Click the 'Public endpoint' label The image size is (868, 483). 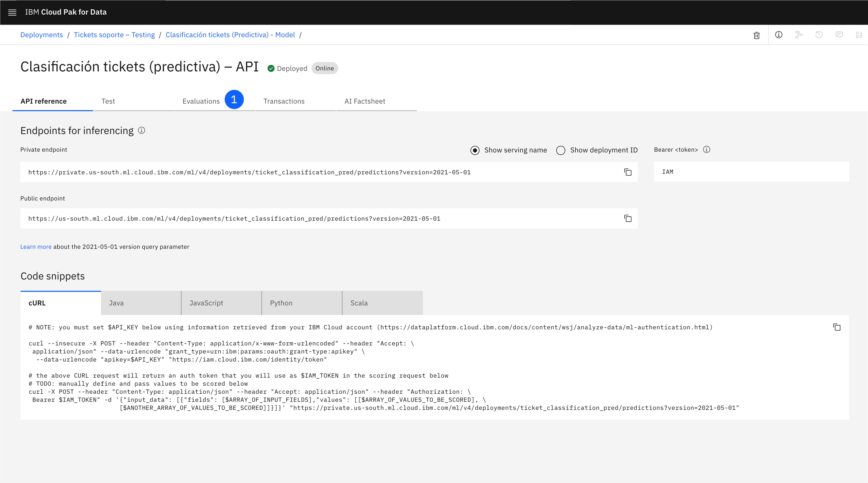[42, 199]
